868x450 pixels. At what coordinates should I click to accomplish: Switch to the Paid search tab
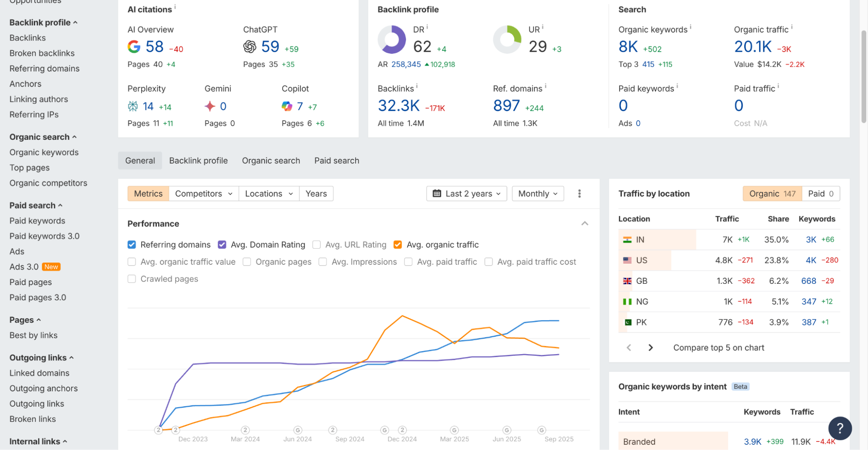337,161
